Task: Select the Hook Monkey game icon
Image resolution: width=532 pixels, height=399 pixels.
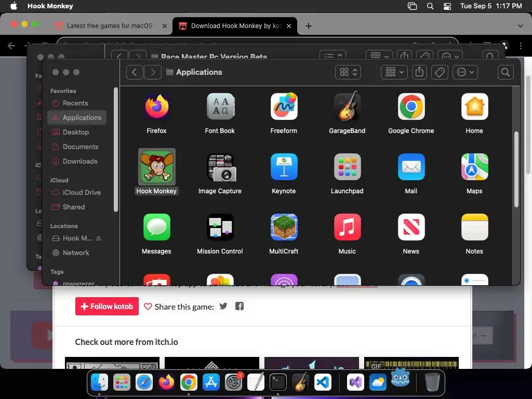Action: click(x=156, y=167)
